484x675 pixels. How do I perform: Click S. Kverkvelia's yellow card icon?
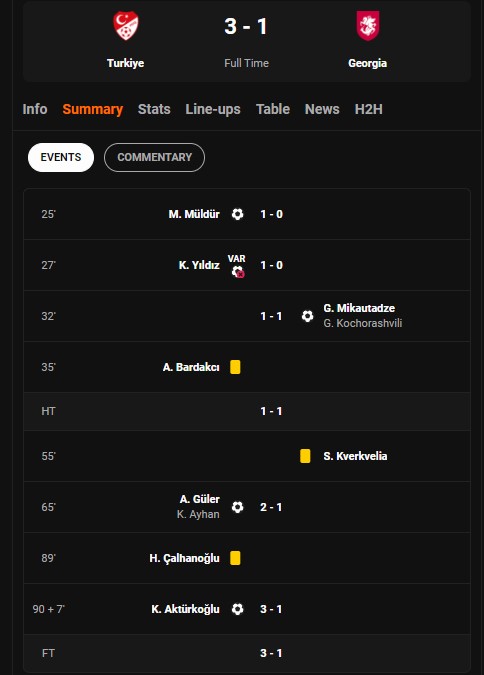[x=305, y=456]
